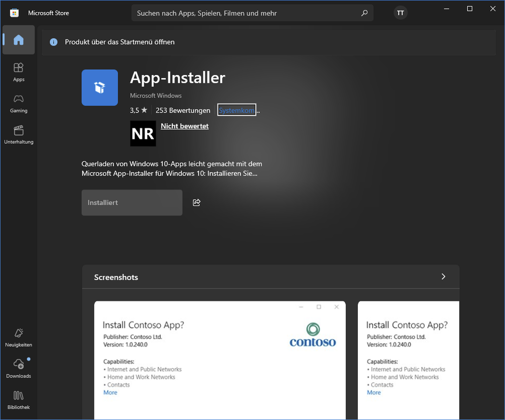Close the Microsoft Store window
Image resolution: width=505 pixels, height=420 pixels.
click(493, 9)
